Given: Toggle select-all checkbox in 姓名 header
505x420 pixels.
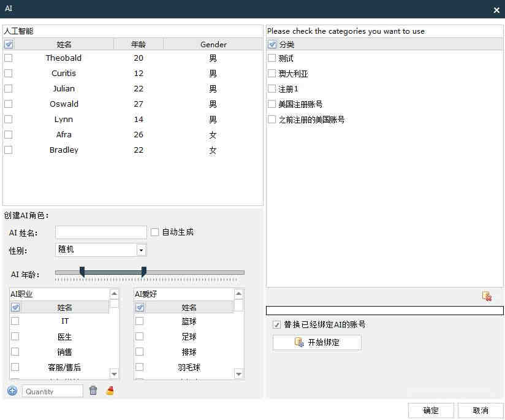Looking at the screenshot, I should click(x=9, y=44).
